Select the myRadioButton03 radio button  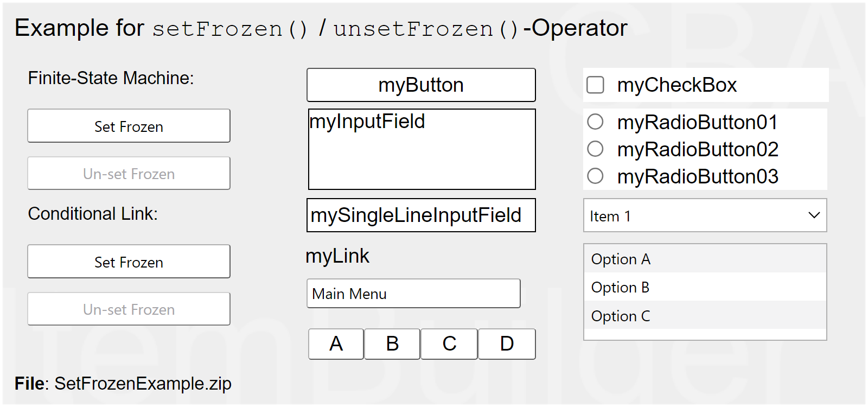click(x=596, y=176)
